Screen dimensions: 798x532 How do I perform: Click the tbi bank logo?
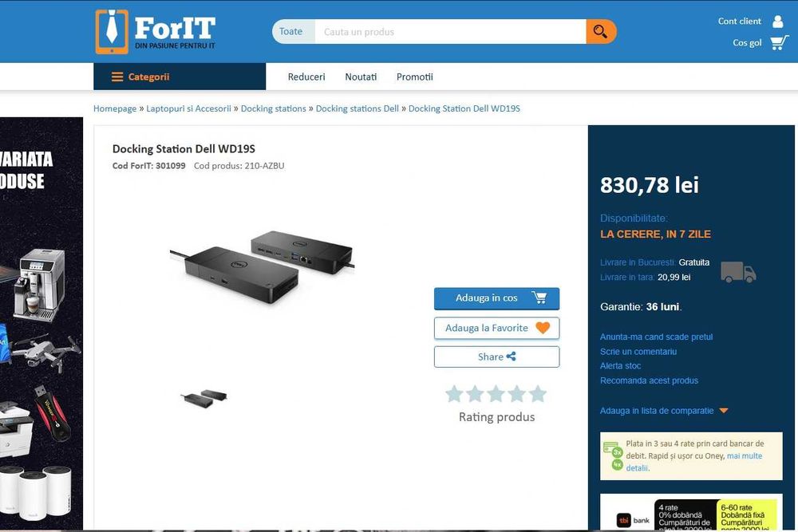(x=633, y=520)
